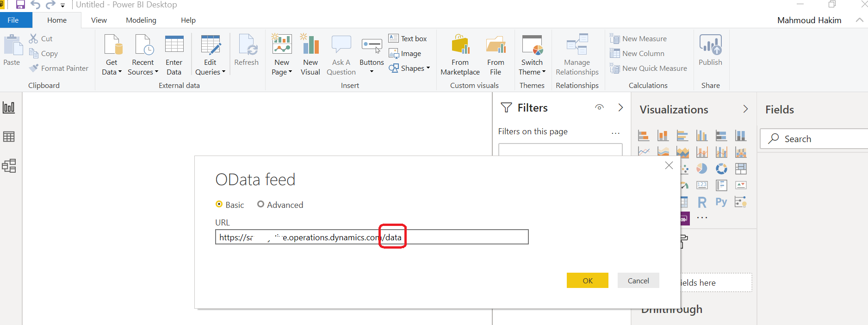Click Mahmoud Hakim account name
This screenshot has width=868, height=325.
click(x=809, y=20)
